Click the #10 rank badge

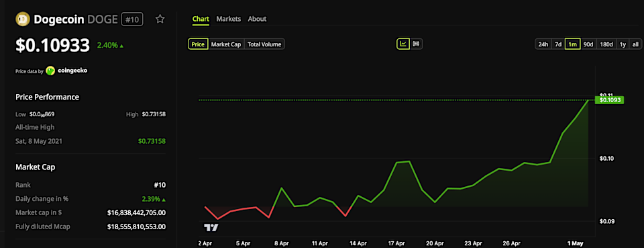coord(132,19)
